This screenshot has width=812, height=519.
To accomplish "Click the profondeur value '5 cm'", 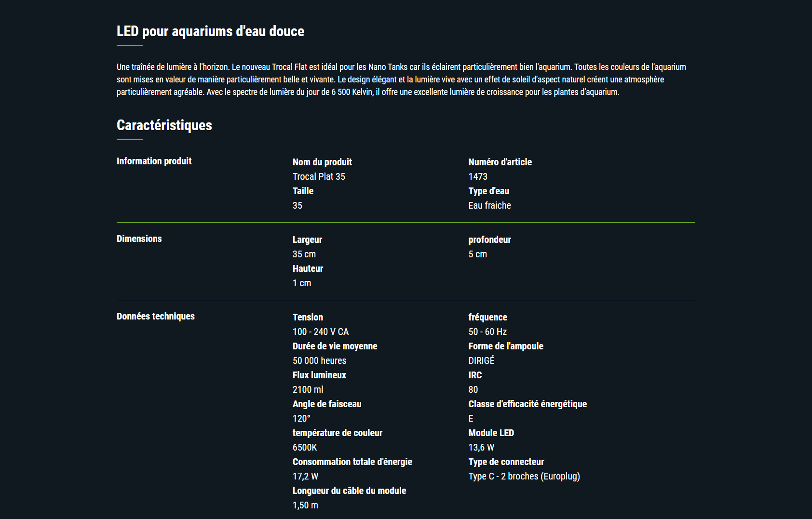I will 478,254.
